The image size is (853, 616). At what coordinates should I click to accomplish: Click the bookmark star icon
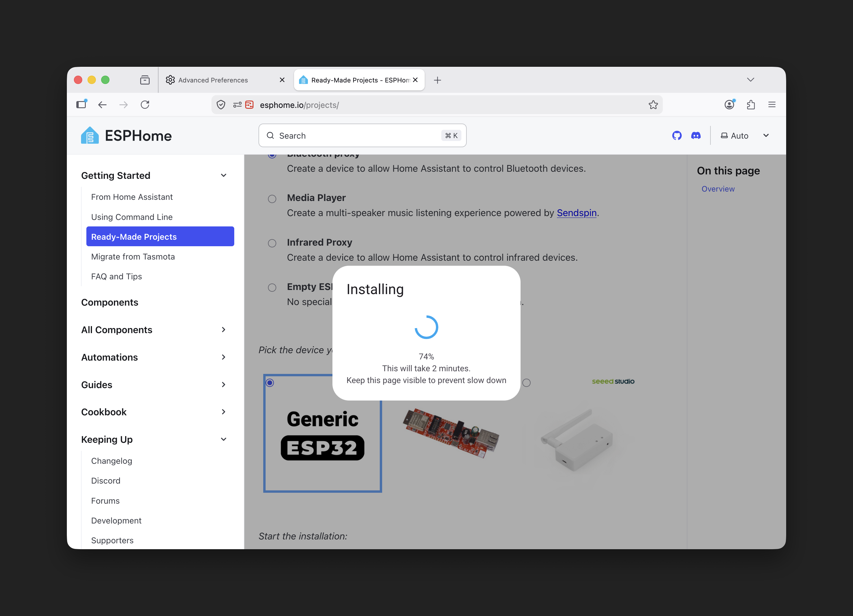653,105
